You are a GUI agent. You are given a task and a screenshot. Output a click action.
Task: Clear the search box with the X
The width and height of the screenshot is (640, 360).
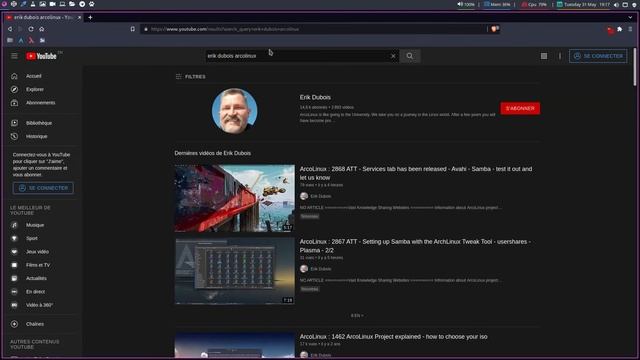pos(393,56)
